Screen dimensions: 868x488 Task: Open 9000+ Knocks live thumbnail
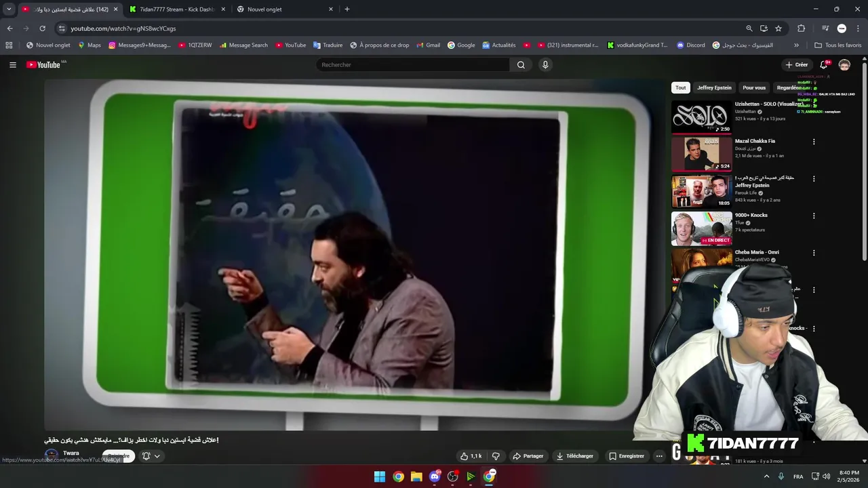pyautogui.click(x=701, y=228)
